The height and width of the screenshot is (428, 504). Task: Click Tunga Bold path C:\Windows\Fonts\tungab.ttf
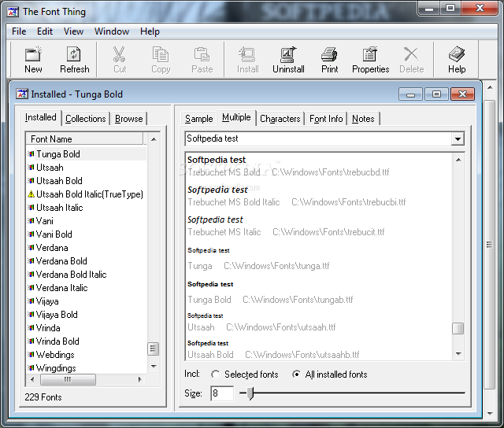(298, 300)
